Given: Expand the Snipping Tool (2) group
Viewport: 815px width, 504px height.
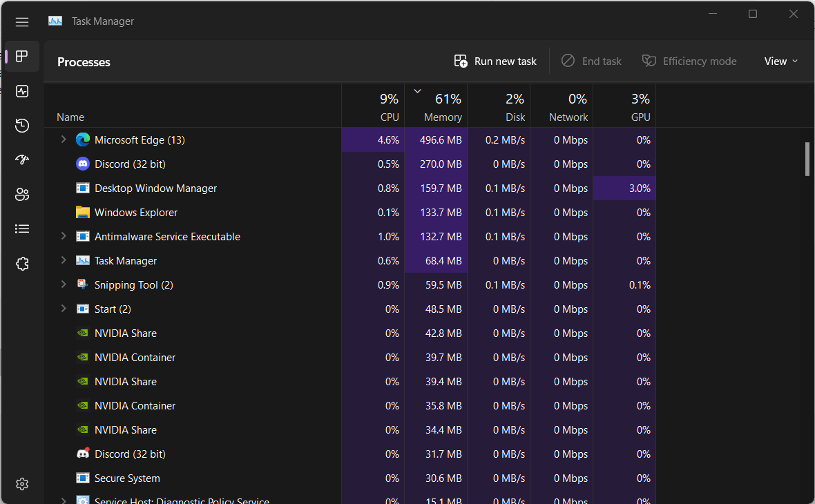Looking at the screenshot, I should pos(64,284).
